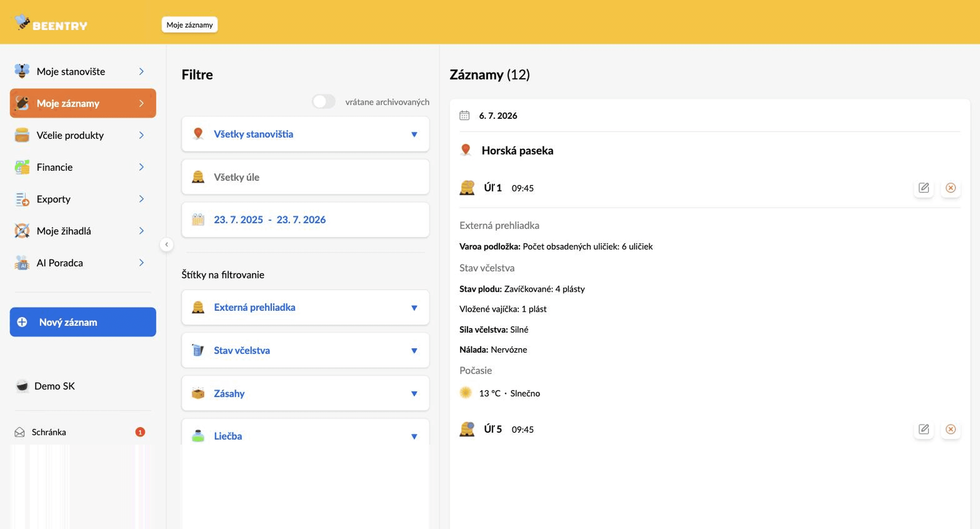Screen dimensions: 980x529
Task: Open the Demo SK account
Action: point(46,386)
